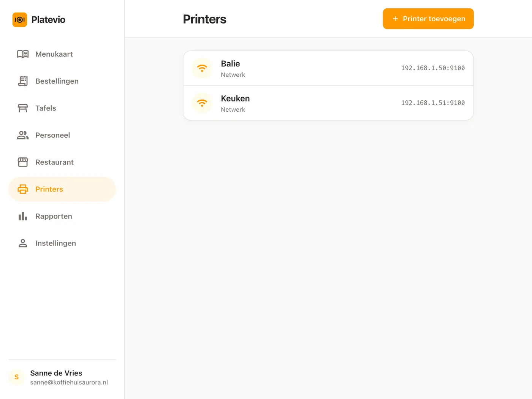Open the Tafels section
The width and height of the screenshot is (532, 399).
[x=62, y=108]
